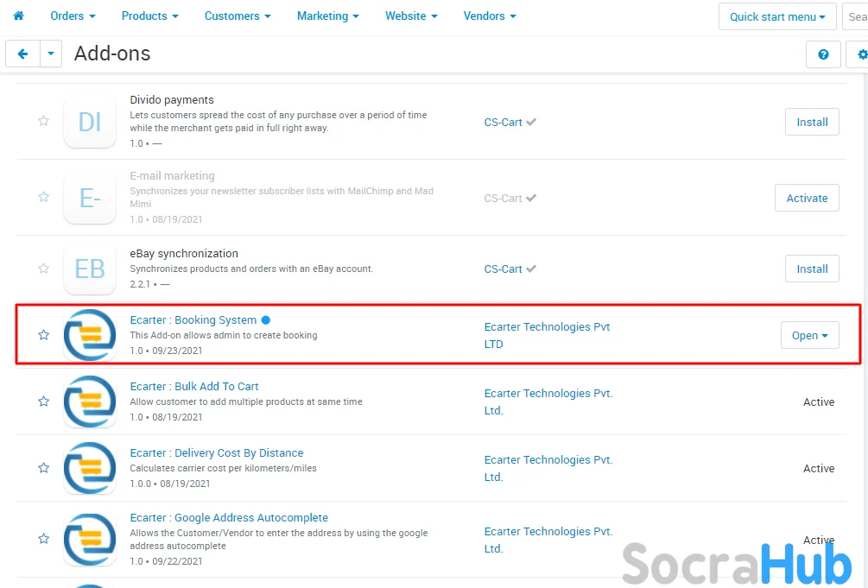Click the eBay synchronization EB icon

pyautogui.click(x=90, y=269)
